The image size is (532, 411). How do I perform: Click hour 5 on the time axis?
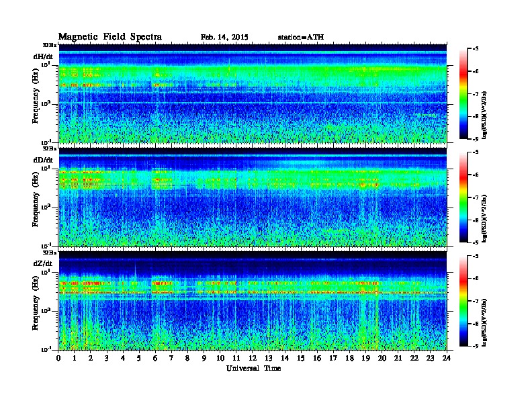click(139, 358)
